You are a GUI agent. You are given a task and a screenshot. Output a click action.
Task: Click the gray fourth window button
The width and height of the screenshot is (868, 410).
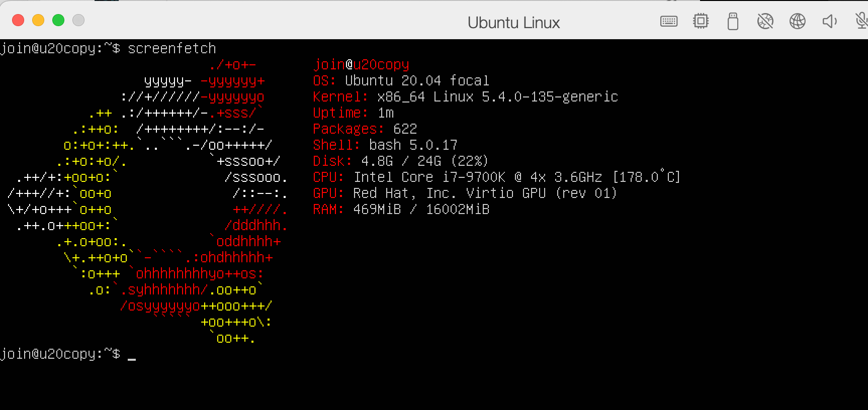coord(78,20)
